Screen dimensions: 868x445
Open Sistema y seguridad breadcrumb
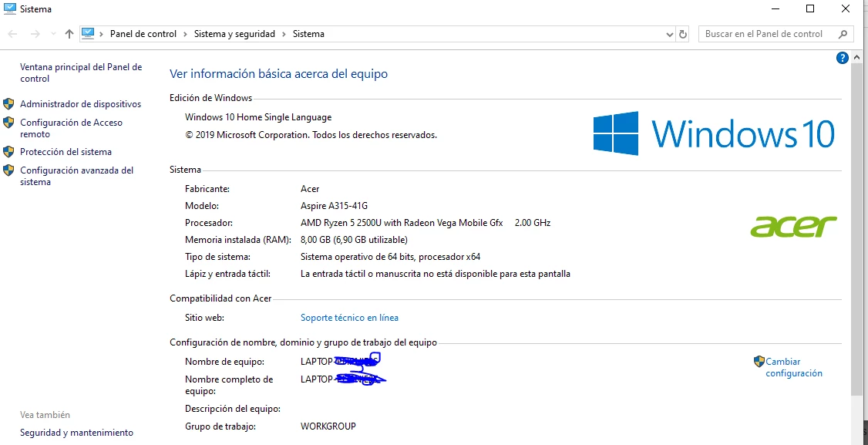point(234,34)
